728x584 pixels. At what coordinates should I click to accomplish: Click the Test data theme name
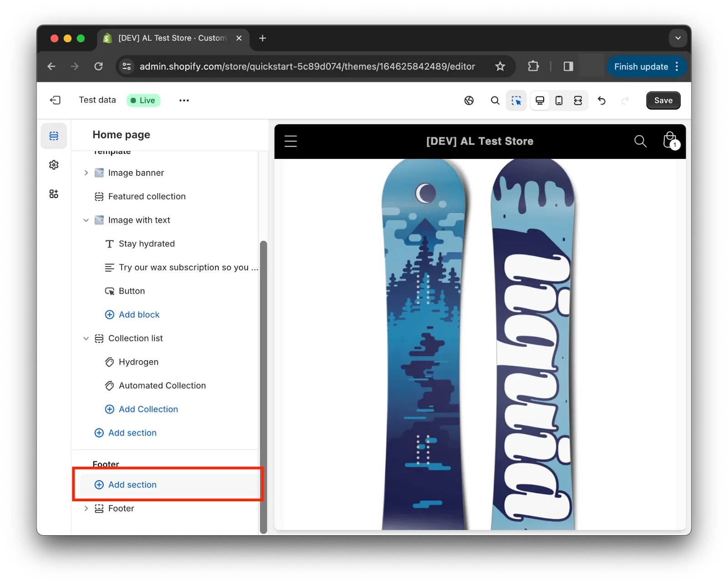(x=97, y=100)
